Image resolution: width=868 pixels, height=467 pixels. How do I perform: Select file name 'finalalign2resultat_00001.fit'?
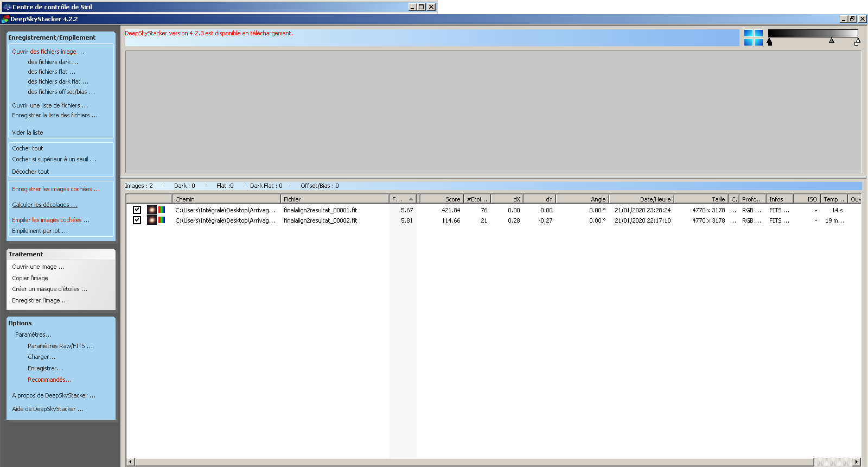coord(321,210)
